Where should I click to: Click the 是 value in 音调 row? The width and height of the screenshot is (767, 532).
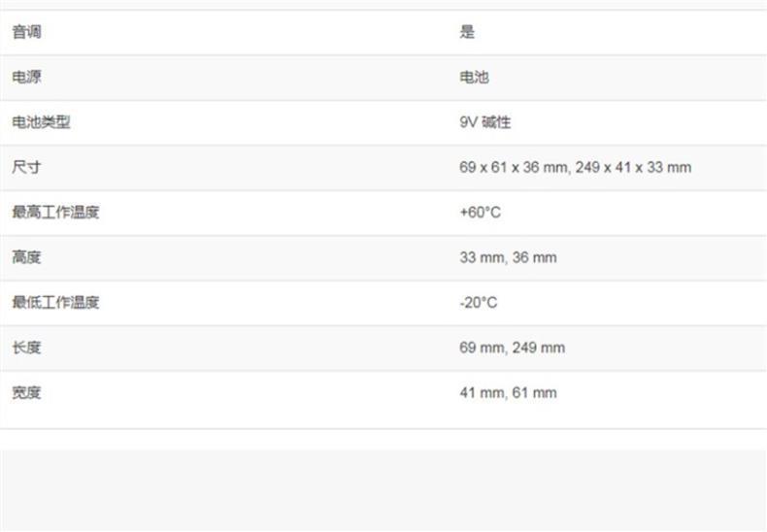coord(467,32)
